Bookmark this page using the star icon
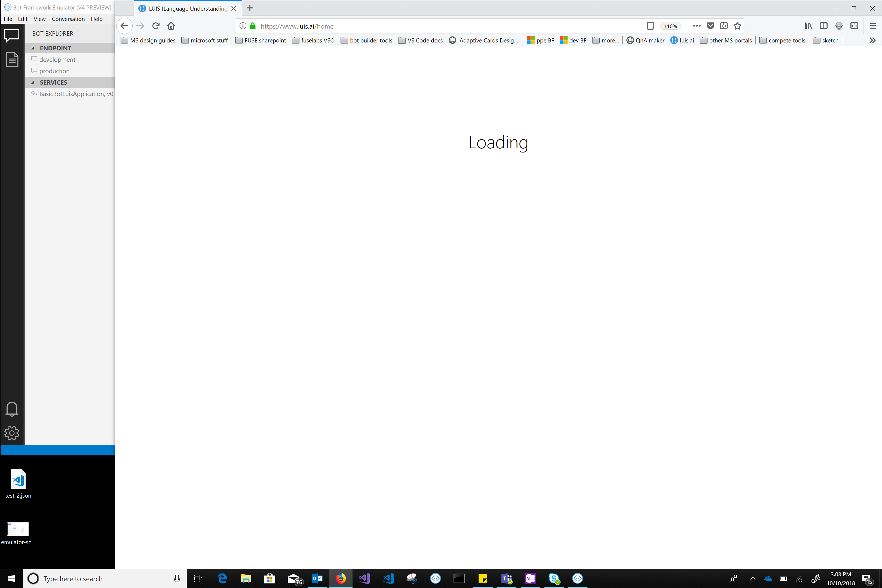Image resolution: width=882 pixels, height=588 pixels. (737, 26)
